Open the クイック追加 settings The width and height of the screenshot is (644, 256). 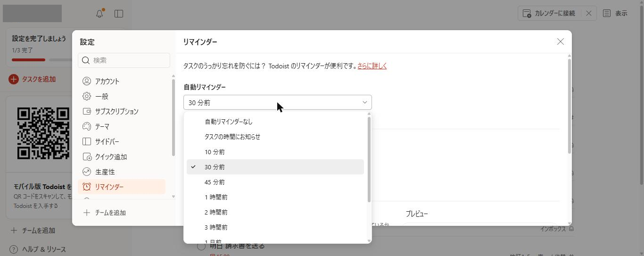[122, 157]
